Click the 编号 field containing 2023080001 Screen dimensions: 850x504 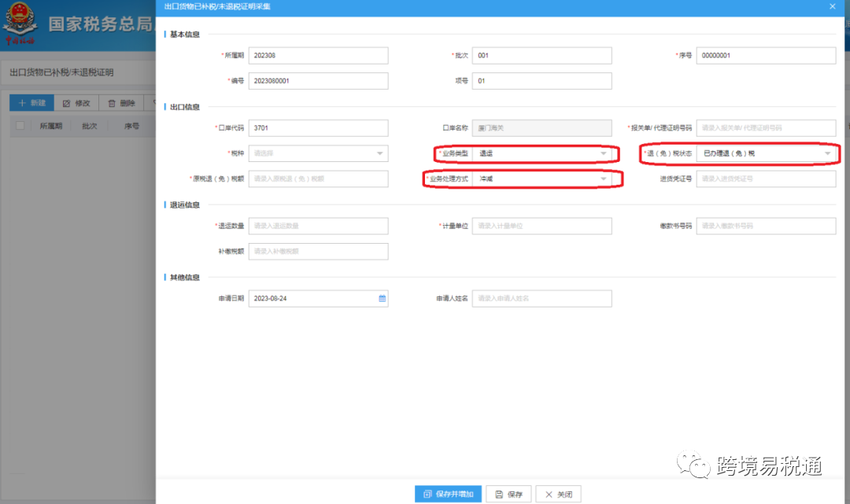point(318,81)
